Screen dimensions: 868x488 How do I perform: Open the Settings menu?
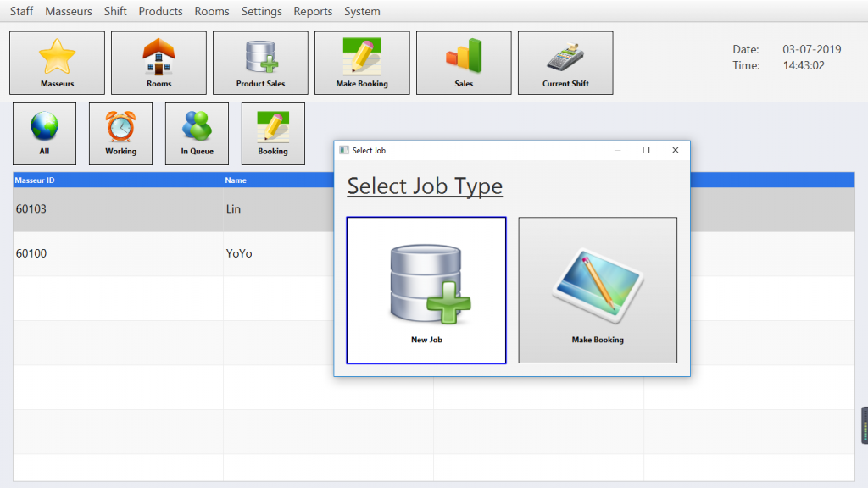pyautogui.click(x=261, y=11)
